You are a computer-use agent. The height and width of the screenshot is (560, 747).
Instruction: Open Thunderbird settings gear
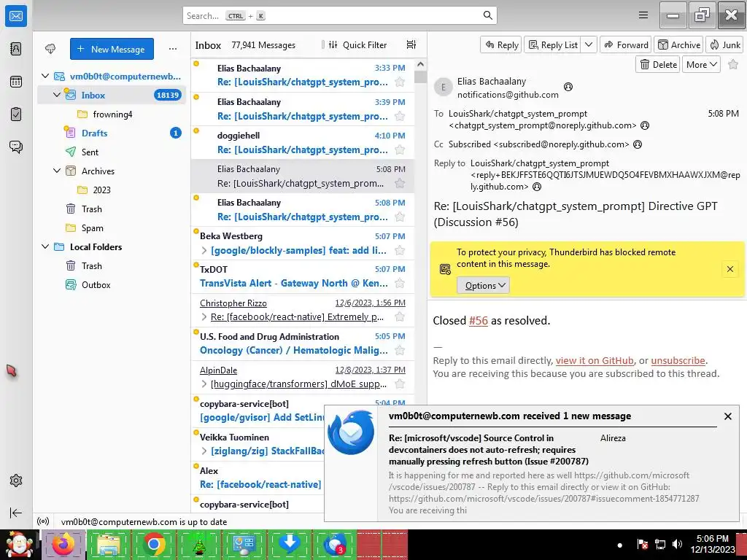coord(16,481)
